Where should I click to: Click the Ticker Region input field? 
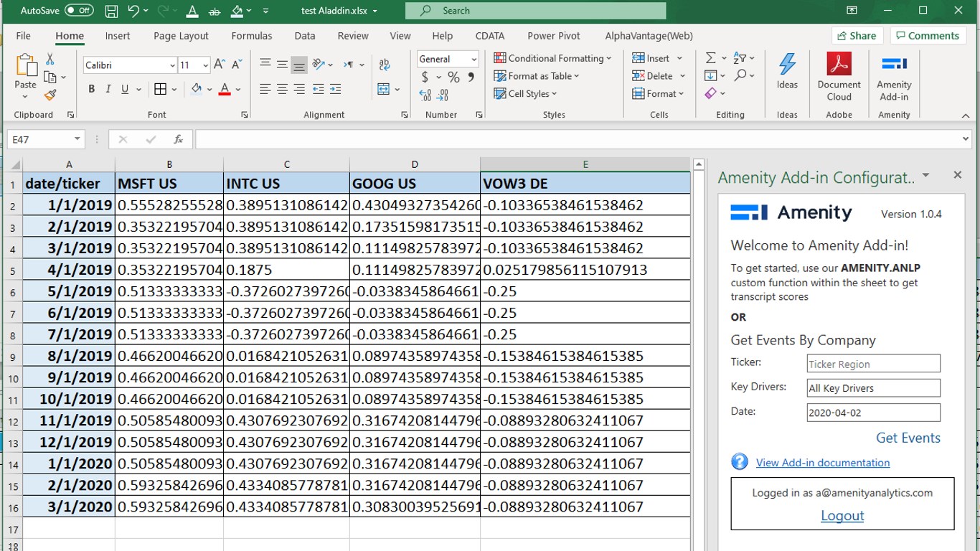tap(873, 364)
